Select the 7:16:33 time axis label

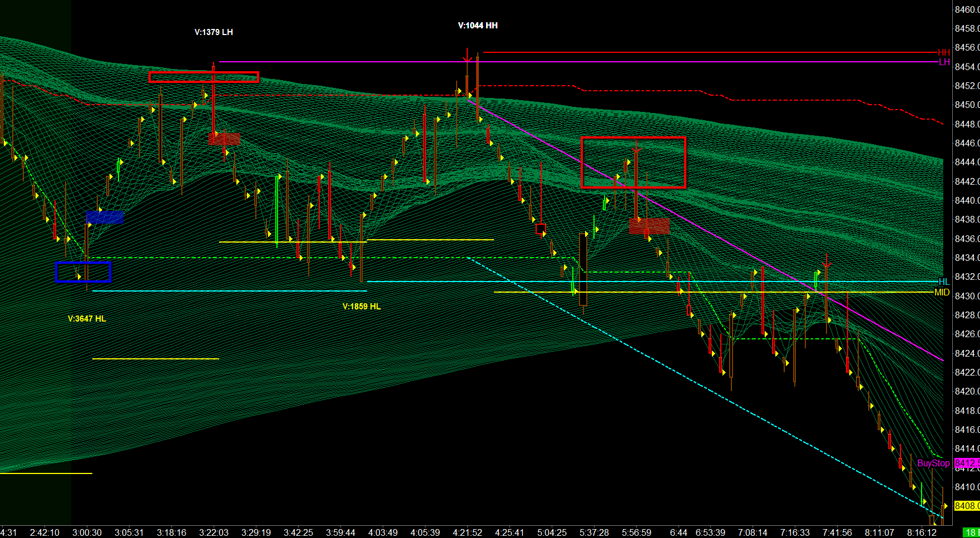795,532
